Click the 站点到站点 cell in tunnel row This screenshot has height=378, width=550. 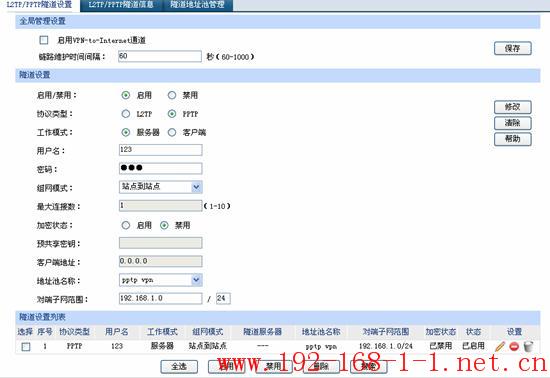[208, 346]
